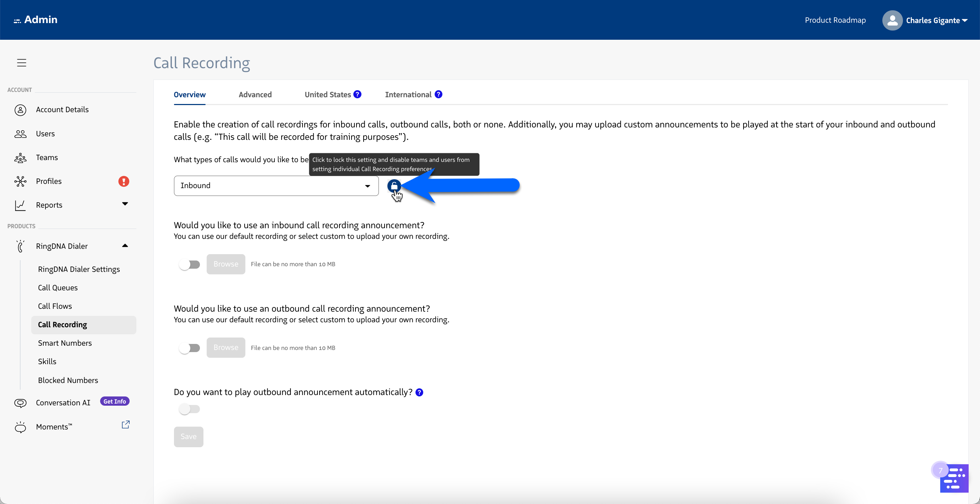Viewport: 980px width, 504px height.
Task: Open Call Queues in sidebar
Action: pos(58,287)
